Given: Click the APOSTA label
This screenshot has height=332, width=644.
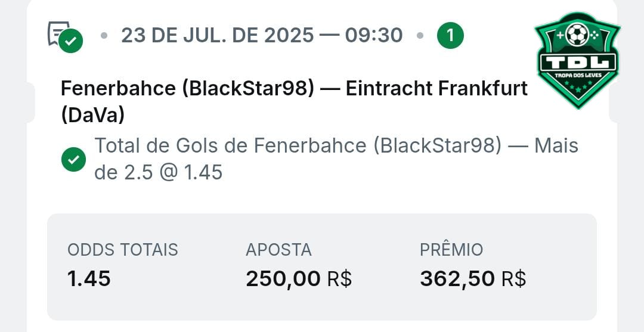Looking at the screenshot, I should tap(278, 250).
